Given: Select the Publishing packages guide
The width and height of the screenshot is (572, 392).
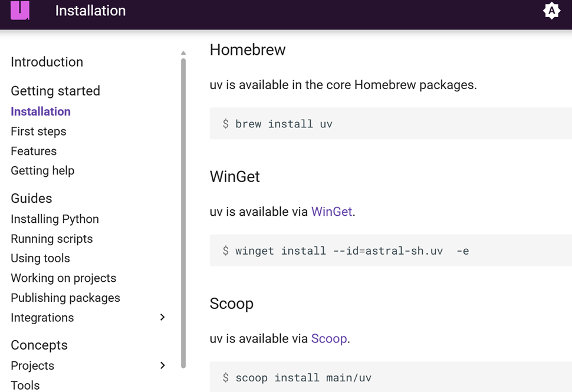Looking at the screenshot, I should coord(65,298).
